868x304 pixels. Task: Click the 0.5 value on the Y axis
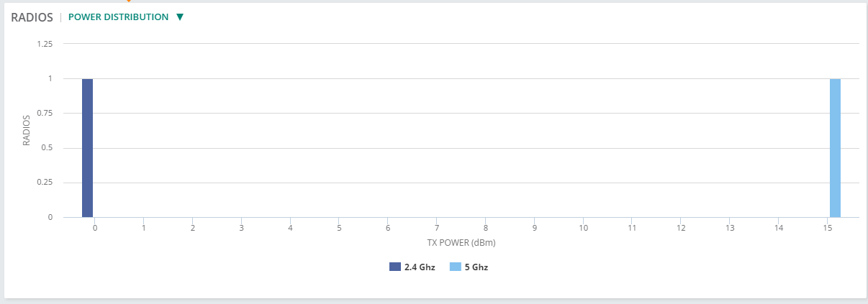[48, 148]
